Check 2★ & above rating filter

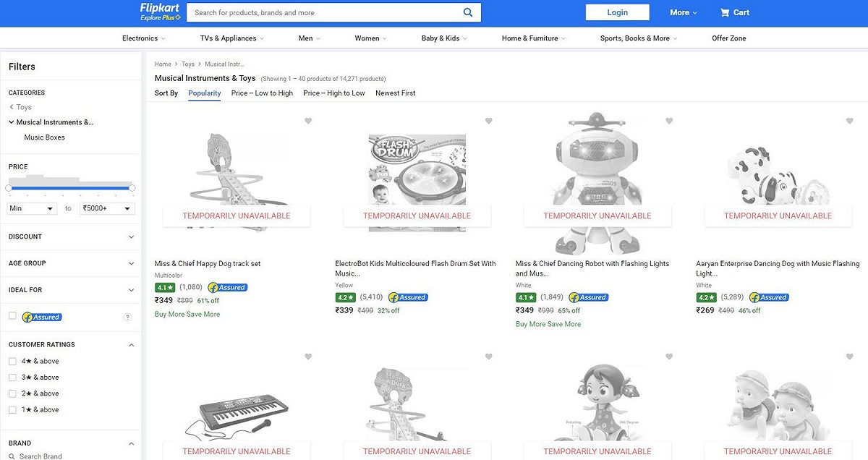pos(12,393)
